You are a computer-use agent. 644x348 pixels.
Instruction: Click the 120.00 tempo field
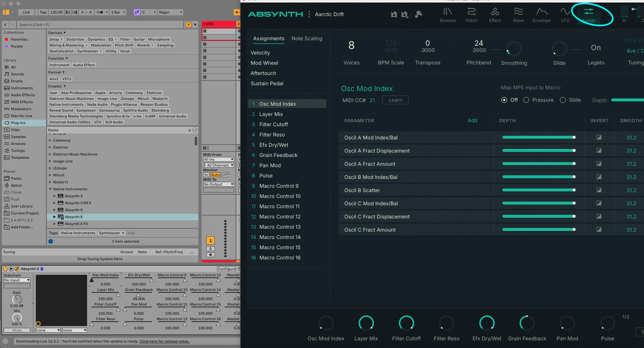coord(56,12)
